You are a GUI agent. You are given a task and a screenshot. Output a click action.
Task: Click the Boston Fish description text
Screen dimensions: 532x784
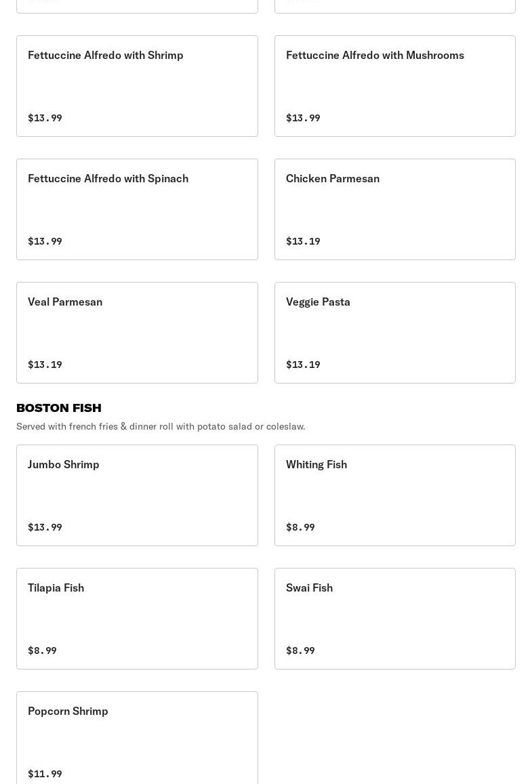coord(161,426)
